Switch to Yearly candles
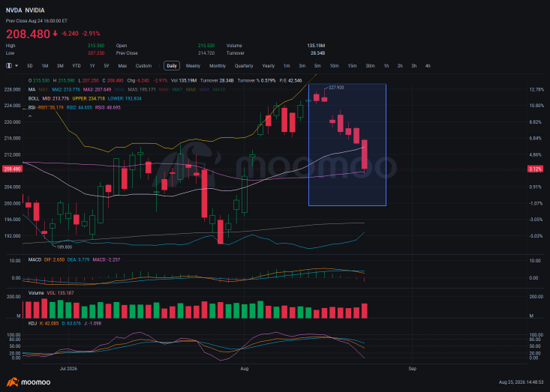Screen dimensions: 550x392 coord(269,66)
